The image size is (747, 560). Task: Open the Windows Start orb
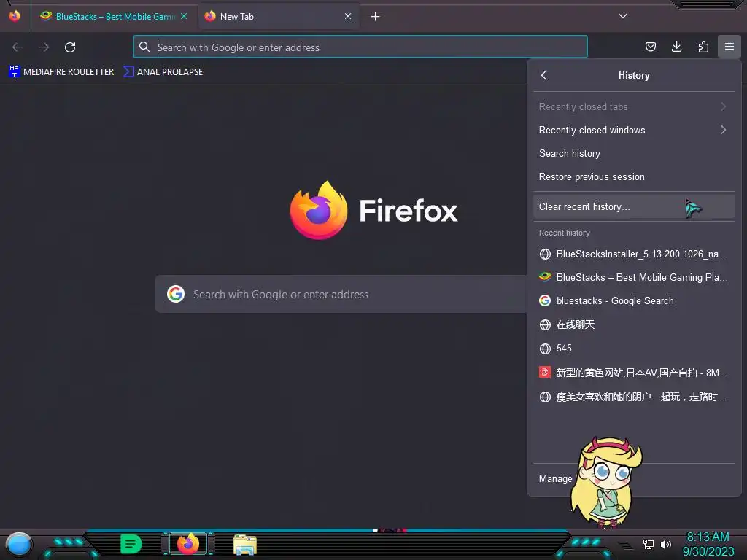(x=19, y=544)
